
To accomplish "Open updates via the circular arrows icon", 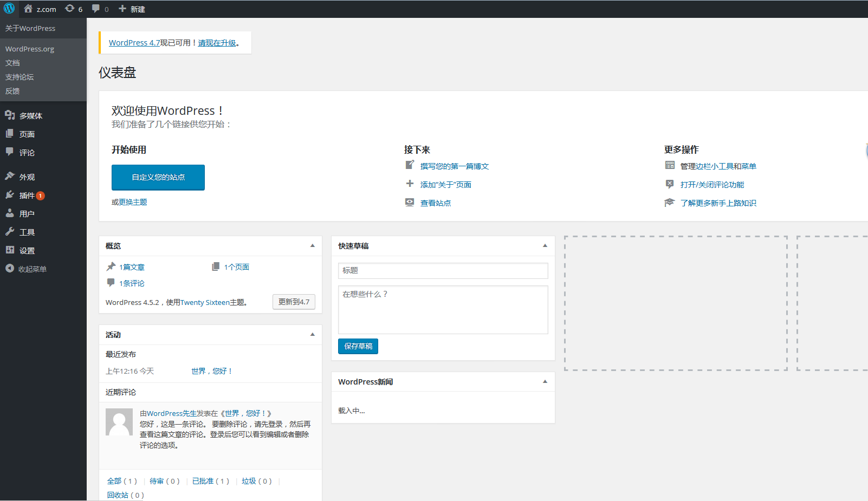I will (70, 9).
